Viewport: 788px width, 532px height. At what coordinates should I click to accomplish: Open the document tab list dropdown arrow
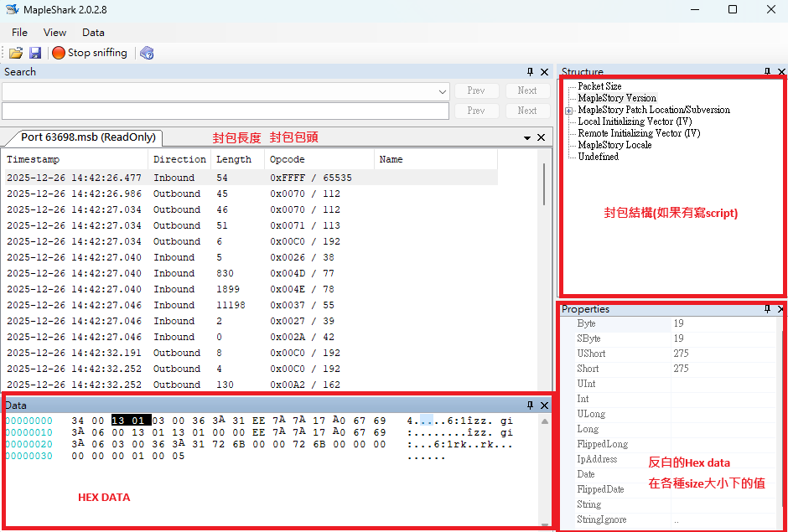click(x=527, y=137)
